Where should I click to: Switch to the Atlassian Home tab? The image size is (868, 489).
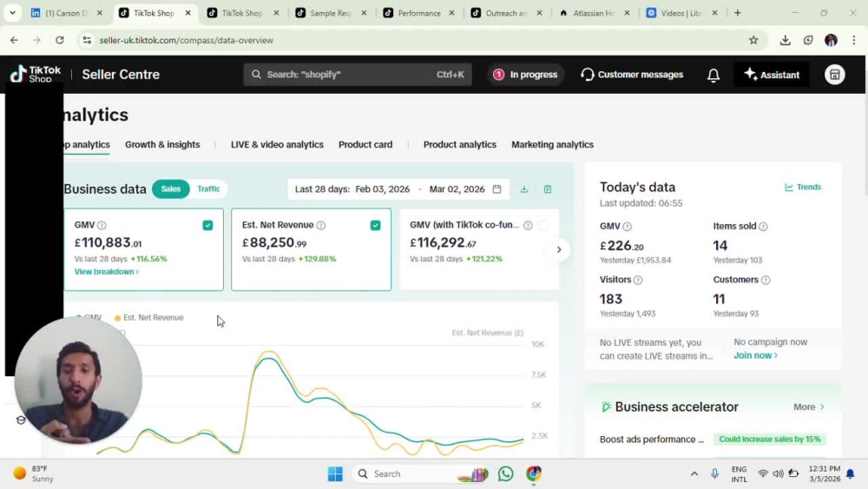click(594, 13)
